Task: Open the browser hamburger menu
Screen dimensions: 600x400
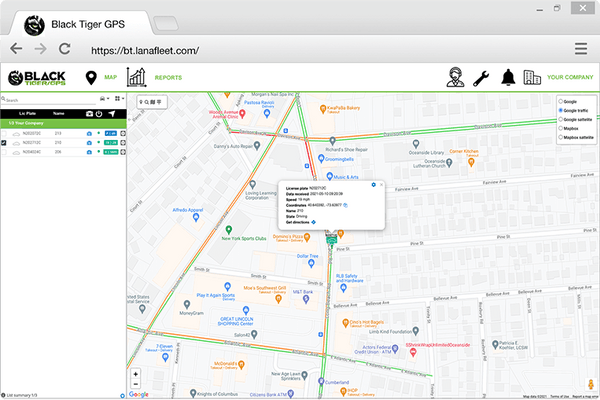Action: point(580,49)
